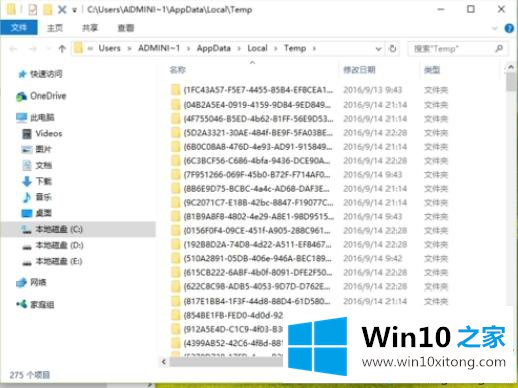Expand the chevron after Users breadcrumb
The height and width of the screenshot is (388, 518).
(x=129, y=49)
